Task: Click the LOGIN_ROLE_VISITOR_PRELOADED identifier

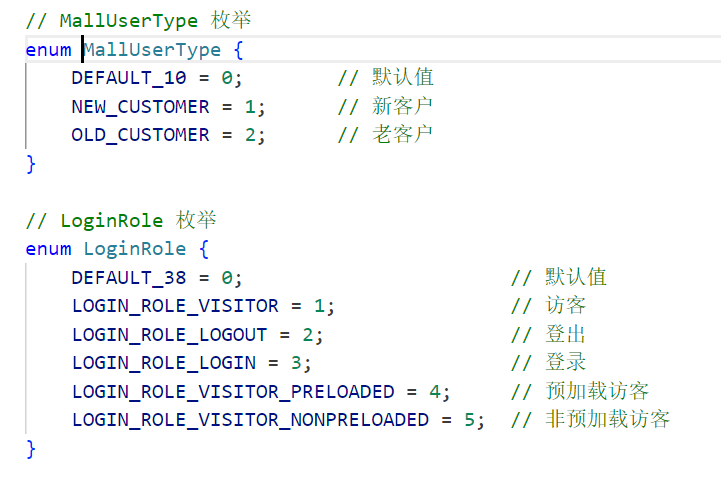Action: tap(233, 392)
